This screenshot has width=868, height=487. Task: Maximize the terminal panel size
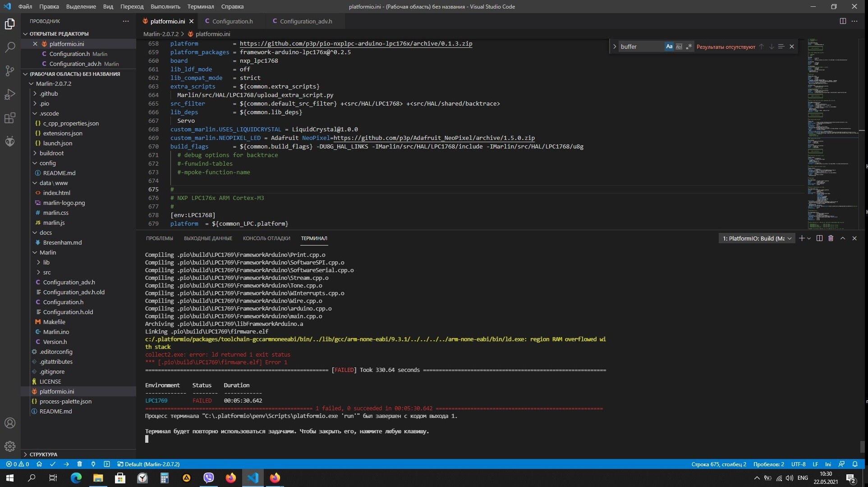click(x=842, y=238)
